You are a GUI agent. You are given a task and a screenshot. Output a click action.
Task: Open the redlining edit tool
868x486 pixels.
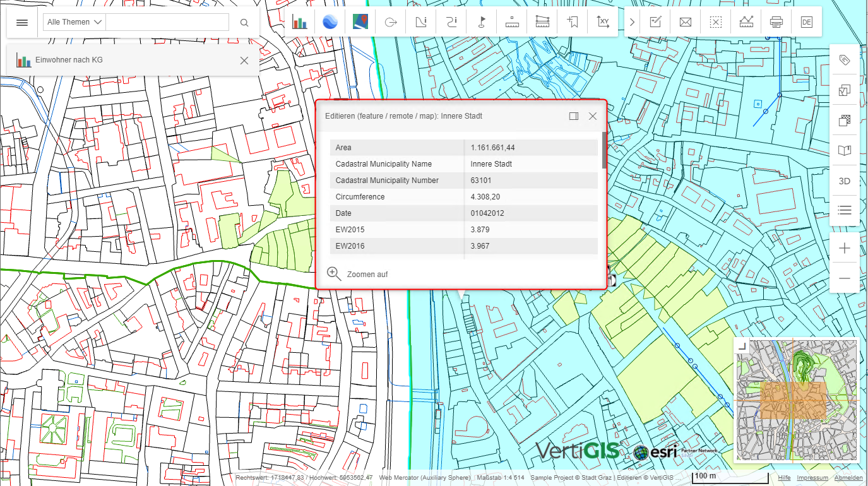655,21
